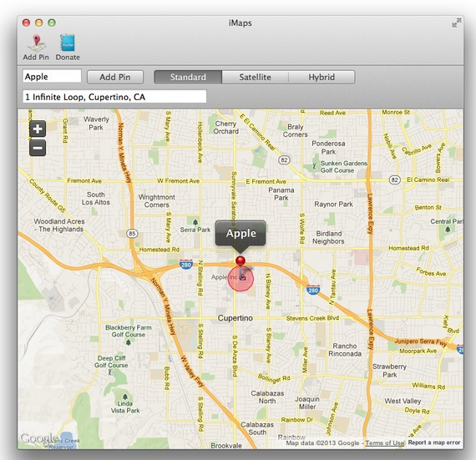Zoom out with the minus map button
This screenshot has height=460, width=476.
(38, 148)
